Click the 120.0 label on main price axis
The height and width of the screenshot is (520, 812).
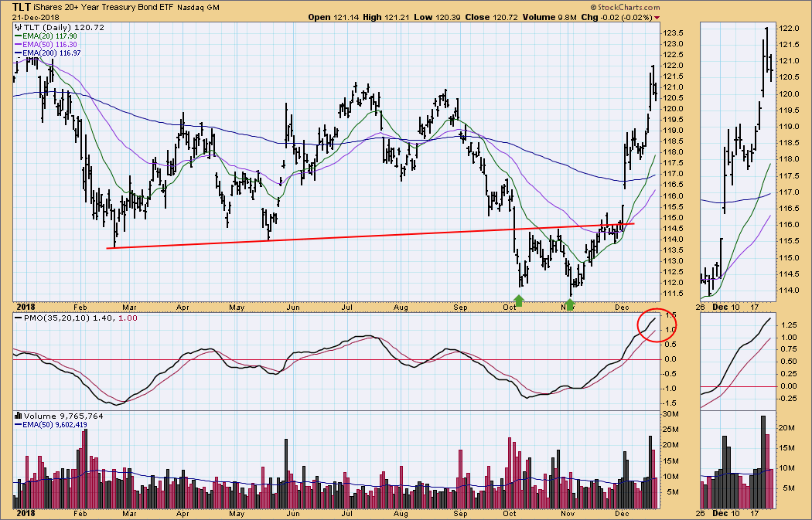674,109
